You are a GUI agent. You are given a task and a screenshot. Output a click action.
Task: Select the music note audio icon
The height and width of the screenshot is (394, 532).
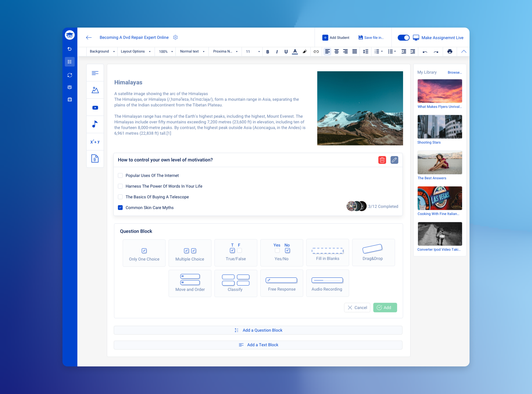click(95, 124)
